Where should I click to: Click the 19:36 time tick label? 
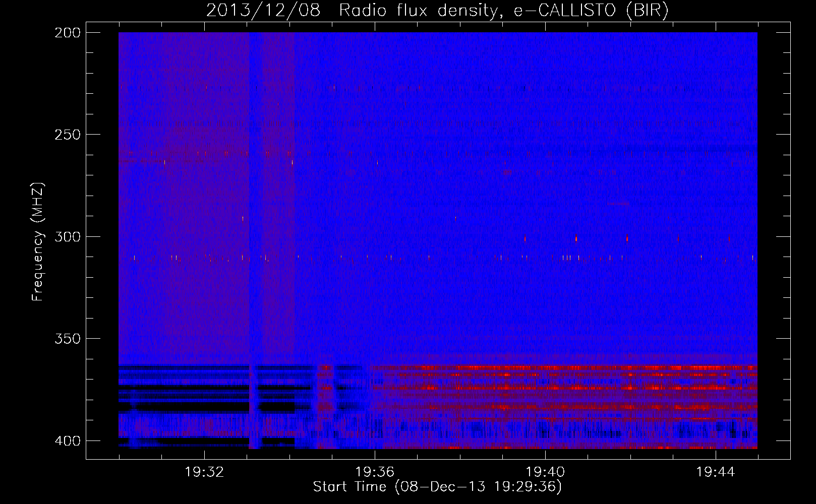click(375, 472)
